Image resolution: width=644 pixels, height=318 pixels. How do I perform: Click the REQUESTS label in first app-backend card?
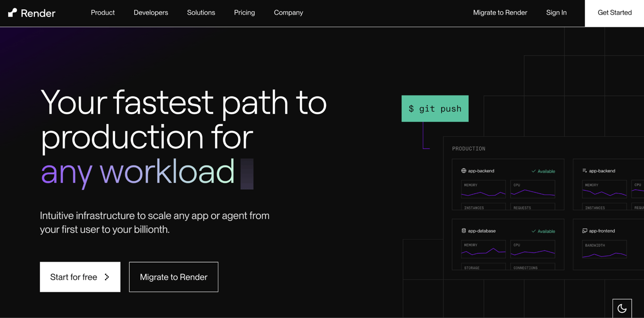tap(522, 208)
